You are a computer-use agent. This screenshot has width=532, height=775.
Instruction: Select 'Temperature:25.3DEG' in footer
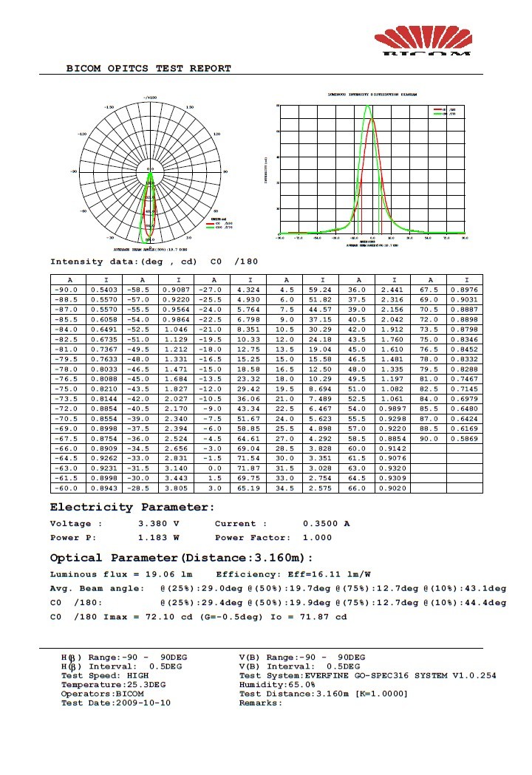(113, 685)
